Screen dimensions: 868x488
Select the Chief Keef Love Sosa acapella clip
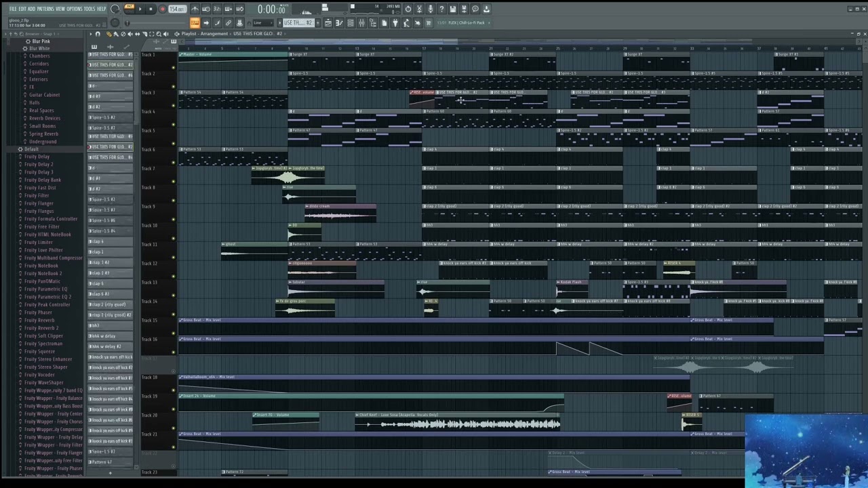[x=458, y=421]
